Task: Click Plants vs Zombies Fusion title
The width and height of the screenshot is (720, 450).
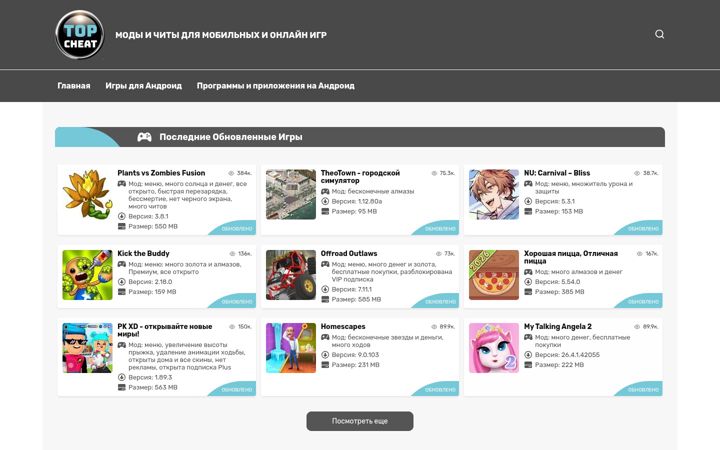Action: point(161,173)
